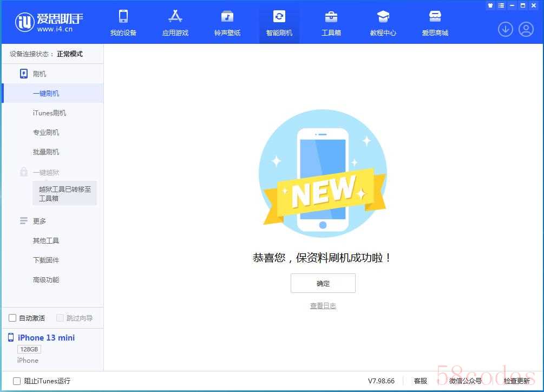This screenshot has width=544, height=392.
Task: Open the 爱思商城 store icon
Action: click(x=435, y=17)
